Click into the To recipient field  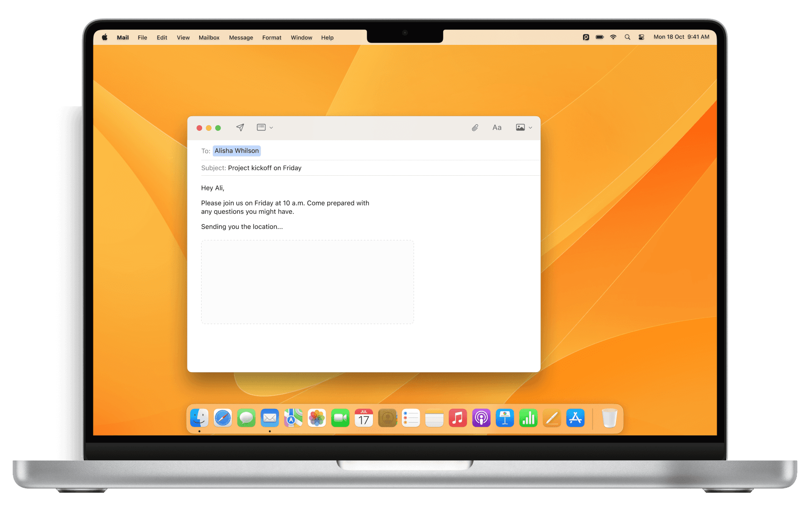pyautogui.click(x=371, y=151)
